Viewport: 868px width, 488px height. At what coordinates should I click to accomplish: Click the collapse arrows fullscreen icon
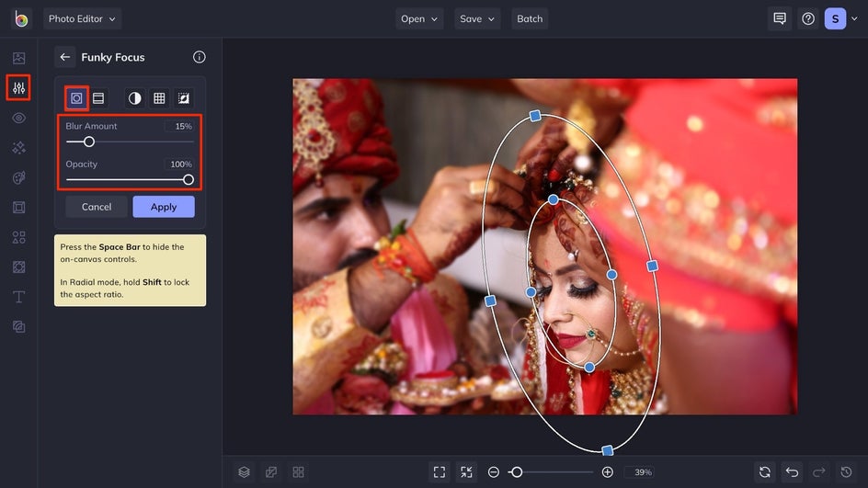coord(467,472)
